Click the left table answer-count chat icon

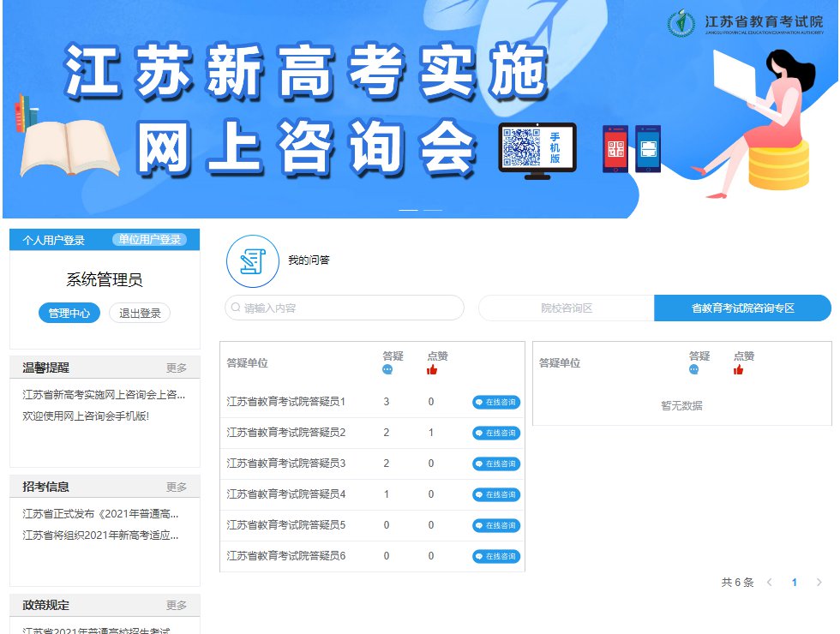387,370
